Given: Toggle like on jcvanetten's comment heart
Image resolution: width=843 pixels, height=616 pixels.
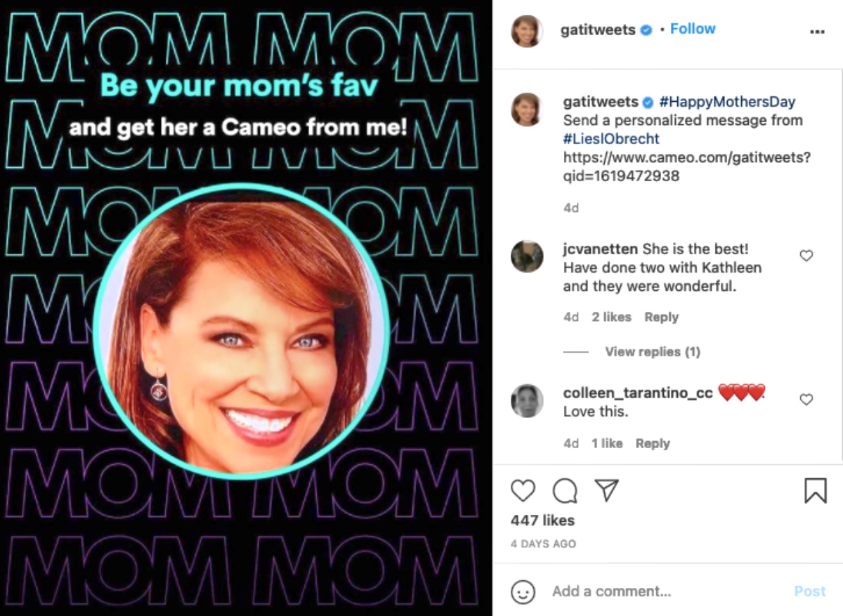Looking at the screenshot, I should click(806, 256).
